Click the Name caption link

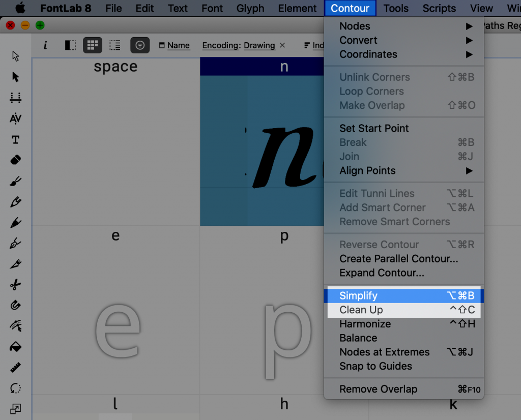pyautogui.click(x=179, y=45)
